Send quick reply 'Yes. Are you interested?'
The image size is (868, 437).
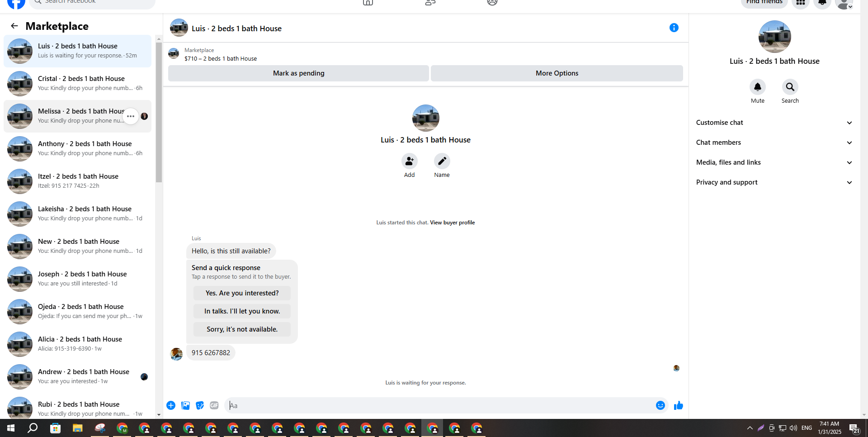[x=242, y=293]
